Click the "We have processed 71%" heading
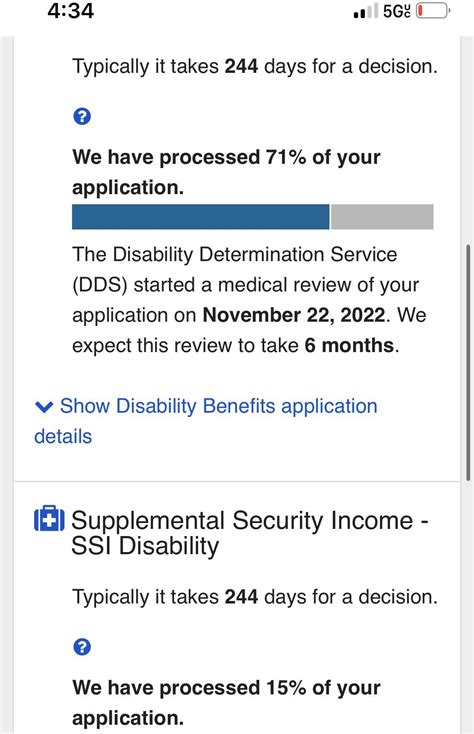The height and width of the screenshot is (734, 474). pos(226,172)
